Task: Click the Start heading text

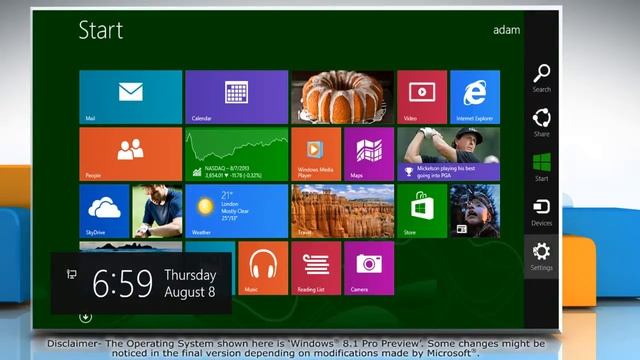Action: (101, 30)
